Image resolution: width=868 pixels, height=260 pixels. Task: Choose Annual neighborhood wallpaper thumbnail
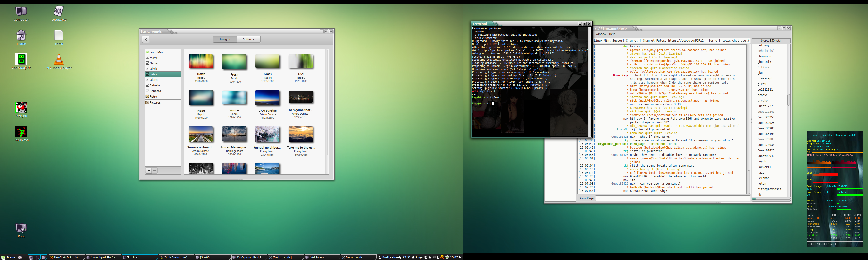click(268, 134)
